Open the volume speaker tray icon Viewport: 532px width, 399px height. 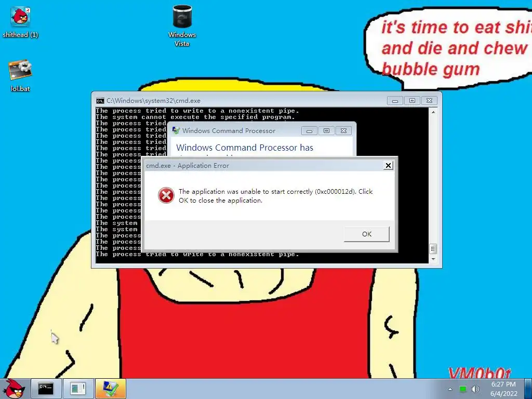[x=475, y=389]
